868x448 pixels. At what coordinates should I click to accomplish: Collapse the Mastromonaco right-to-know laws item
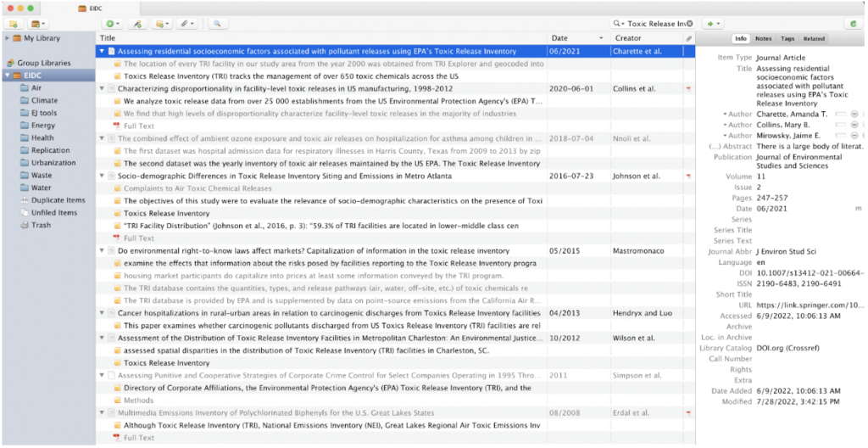[x=102, y=251]
